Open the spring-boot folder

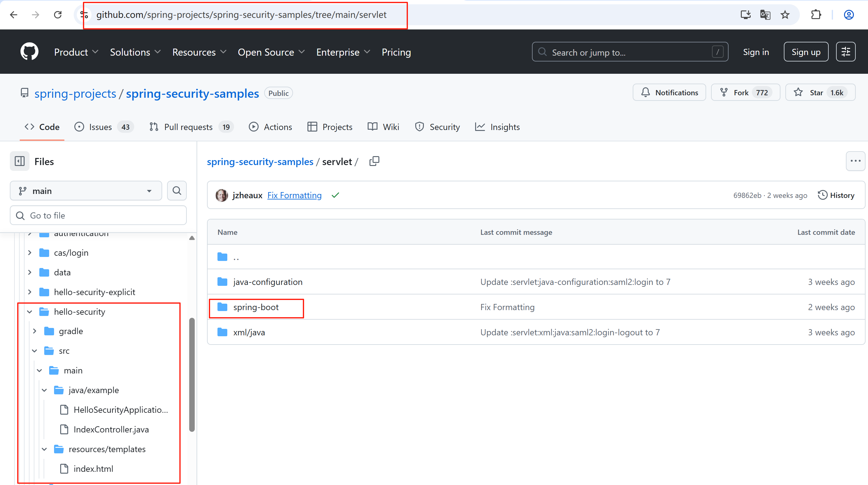[x=256, y=307]
